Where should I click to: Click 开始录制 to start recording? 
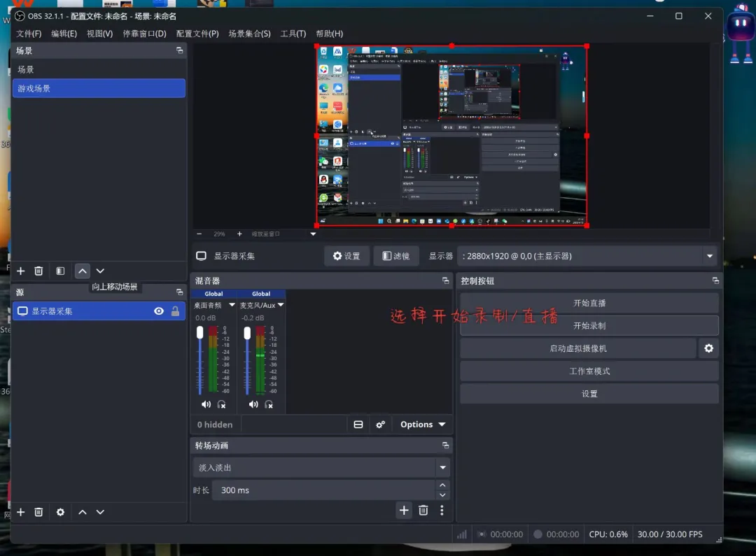(589, 325)
